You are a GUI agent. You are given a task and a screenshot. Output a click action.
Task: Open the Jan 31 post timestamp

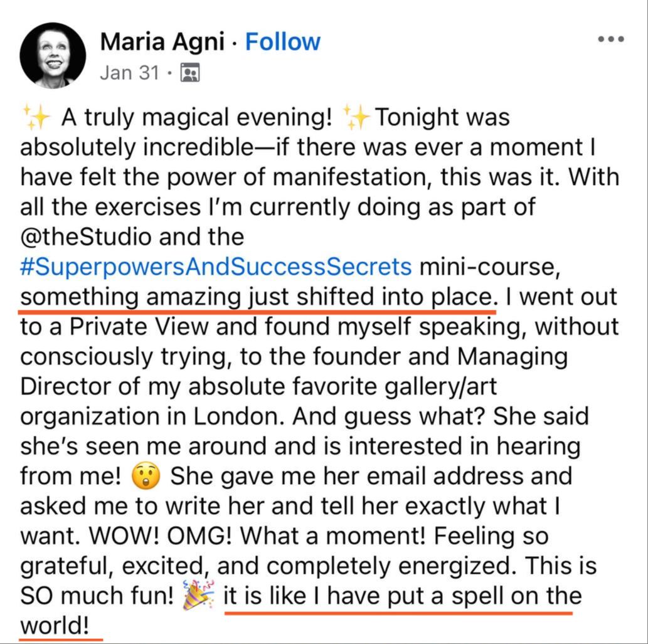pyautogui.click(x=129, y=73)
